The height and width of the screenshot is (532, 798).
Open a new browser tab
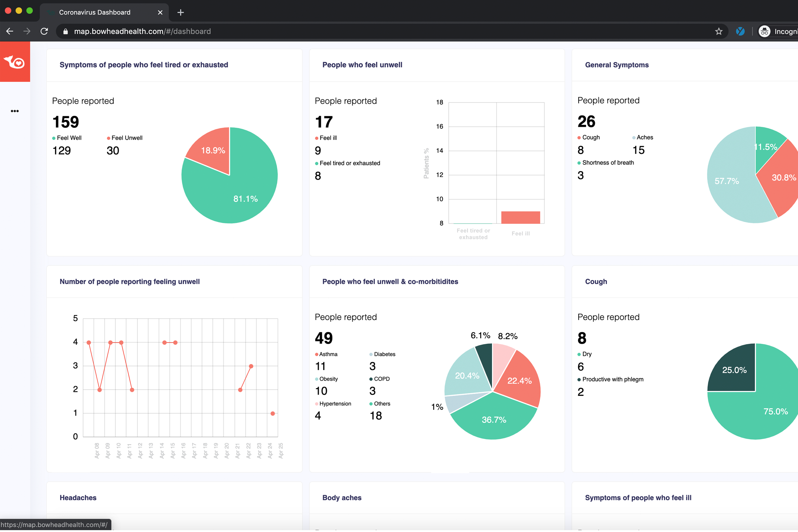click(181, 13)
